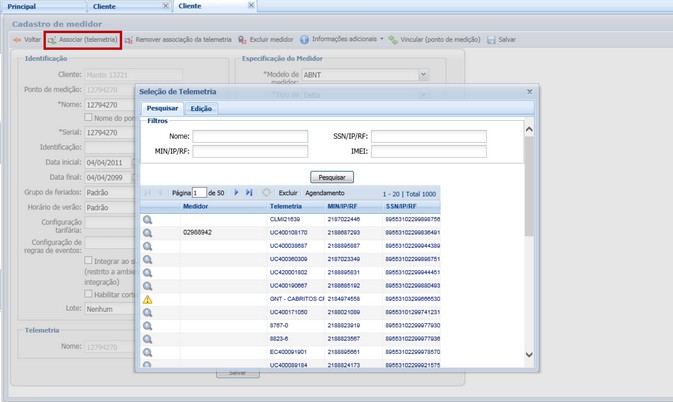Click magnifier icon for CLMI21639 row
Viewport: 673px width, 402px height.
tap(147, 219)
